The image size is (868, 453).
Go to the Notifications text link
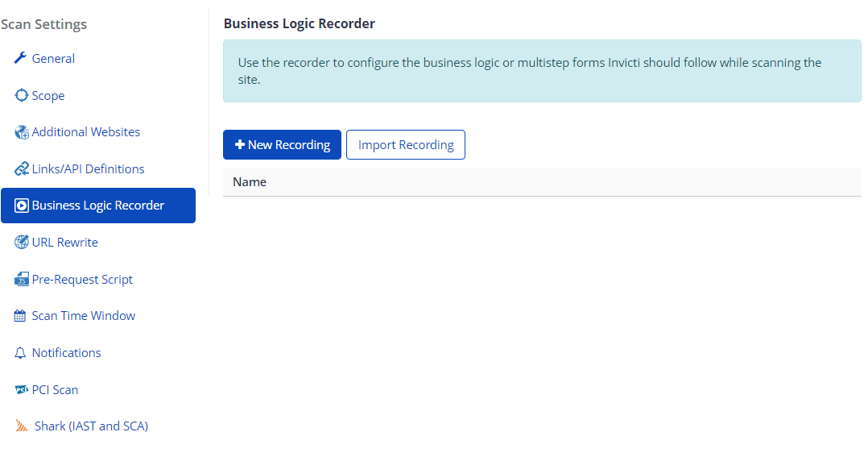[66, 353]
